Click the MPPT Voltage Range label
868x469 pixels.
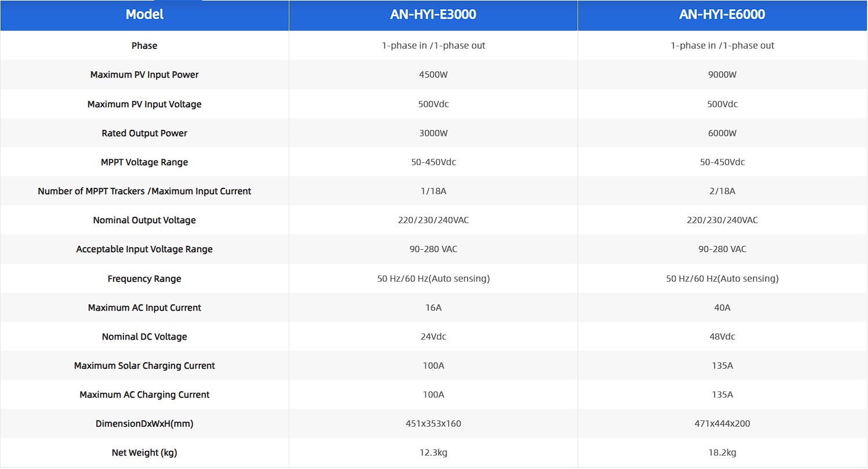(144, 162)
